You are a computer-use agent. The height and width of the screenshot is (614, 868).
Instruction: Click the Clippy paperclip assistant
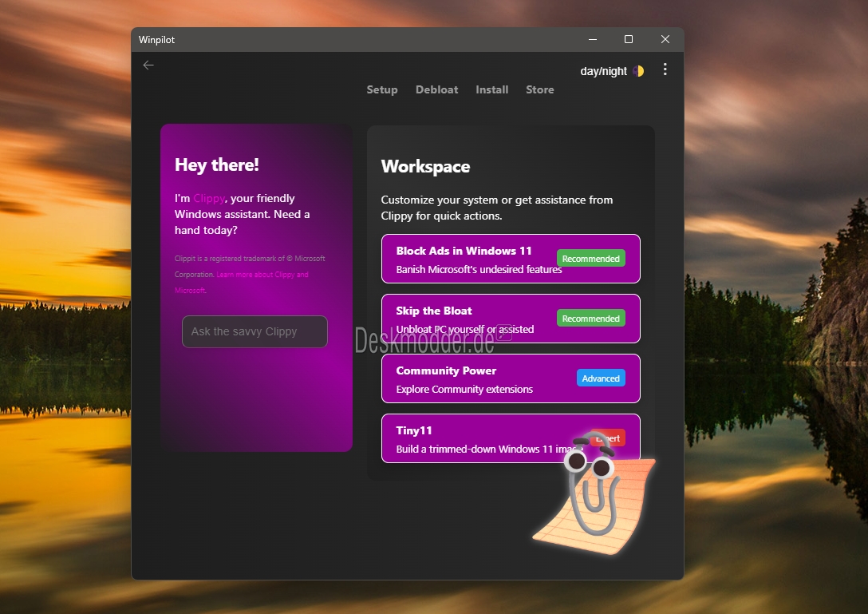[x=594, y=493]
